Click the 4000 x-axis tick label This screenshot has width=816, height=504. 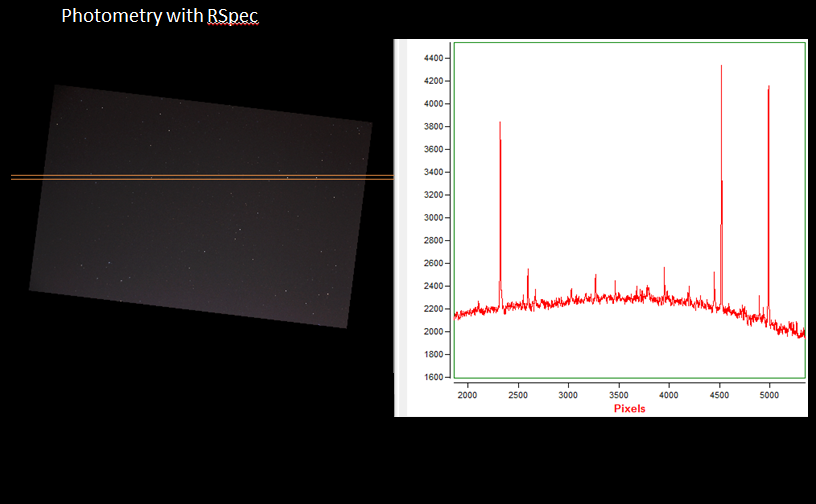[x=668, y=395]
